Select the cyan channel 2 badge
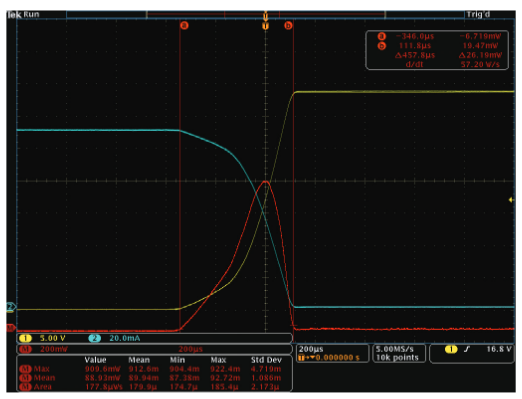 [x=95, y=338]
